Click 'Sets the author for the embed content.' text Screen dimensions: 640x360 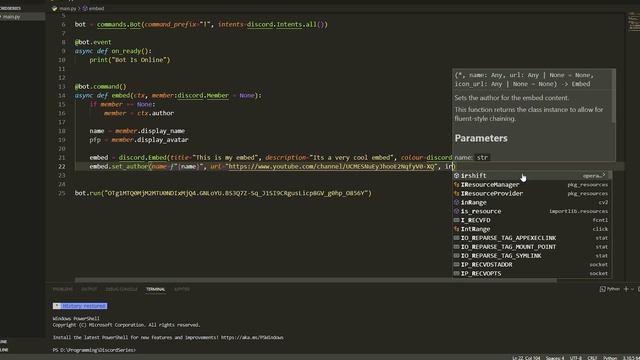(511, 98)
